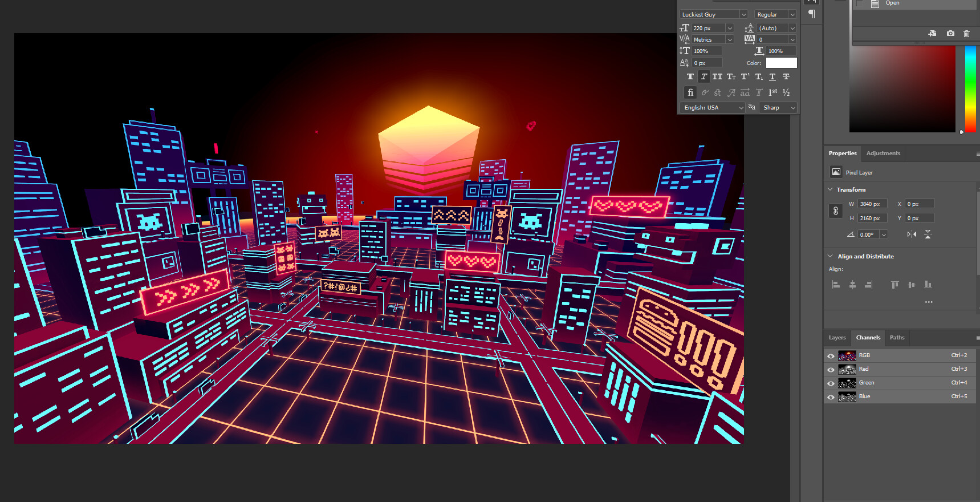Create a new snapshot with camera icon
The width and height of the screenshot is (980, 502).
coord(950,34)
